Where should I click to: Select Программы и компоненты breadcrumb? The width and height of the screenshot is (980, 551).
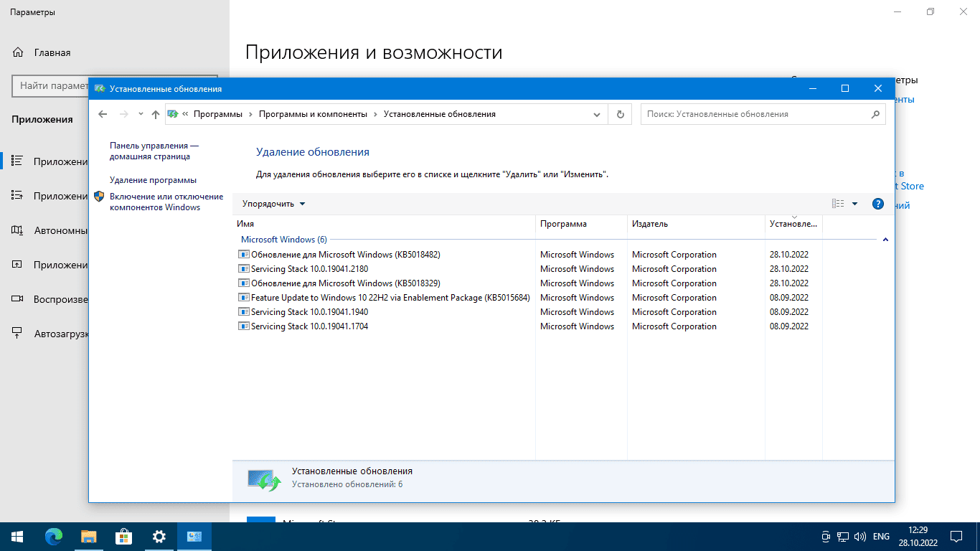(x=313, y=114)
